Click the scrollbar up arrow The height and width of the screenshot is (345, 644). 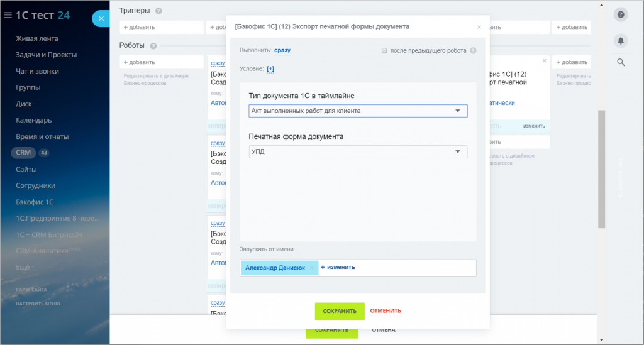[x=601, y=5]
